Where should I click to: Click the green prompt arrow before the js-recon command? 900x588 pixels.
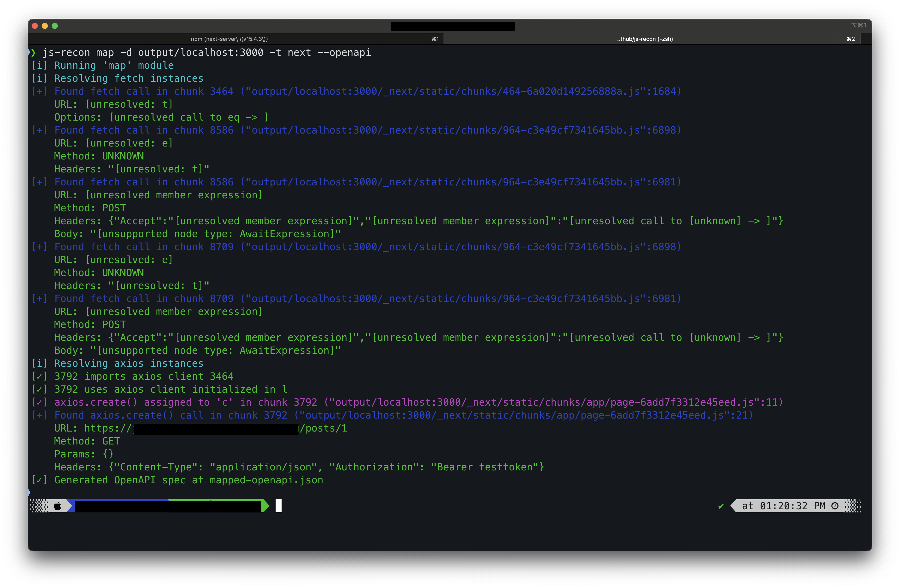pos(33,53)
